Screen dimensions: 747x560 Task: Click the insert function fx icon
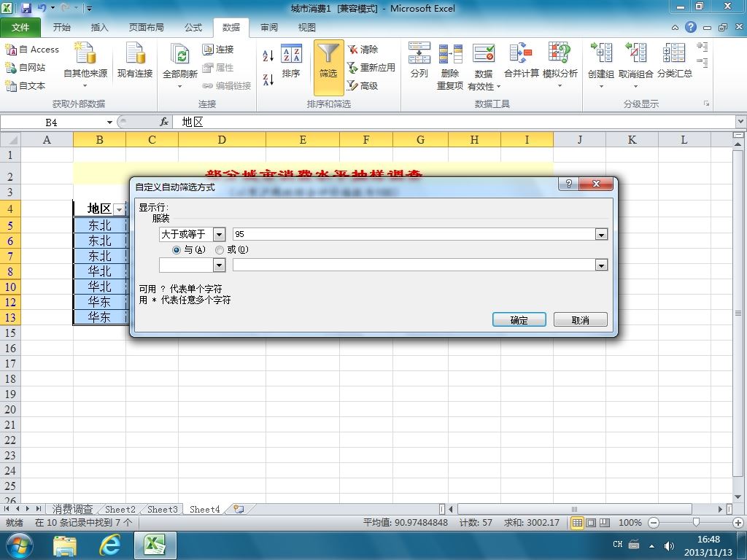point(164,122)
